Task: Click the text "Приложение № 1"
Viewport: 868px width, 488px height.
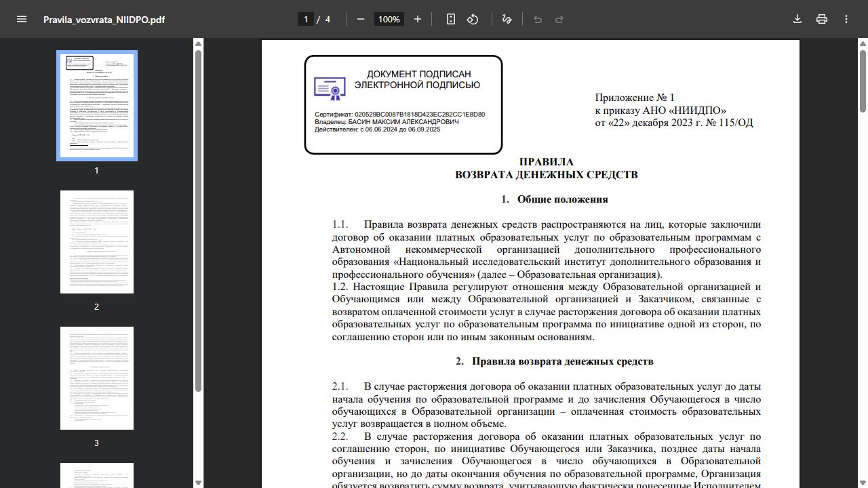Action: tap(635, 98)
